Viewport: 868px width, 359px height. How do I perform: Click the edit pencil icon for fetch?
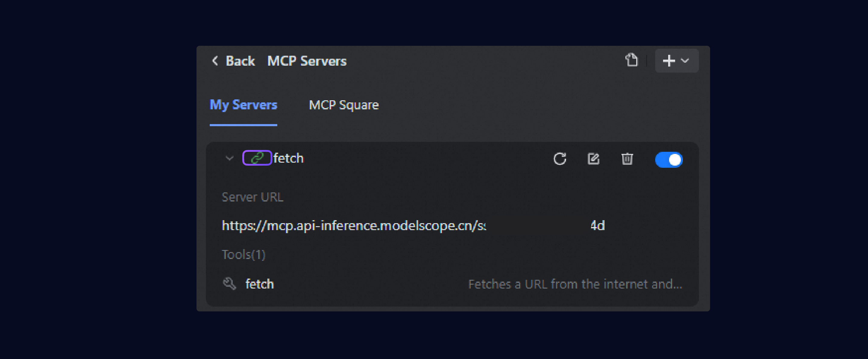click(x=593, y=159)
